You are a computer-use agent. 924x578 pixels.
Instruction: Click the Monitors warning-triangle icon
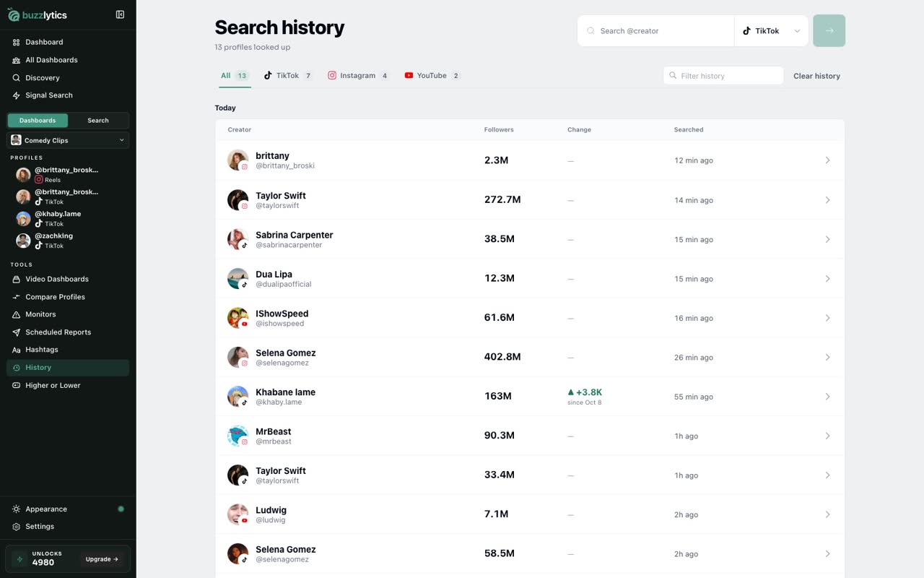click(x=16, y=314)
